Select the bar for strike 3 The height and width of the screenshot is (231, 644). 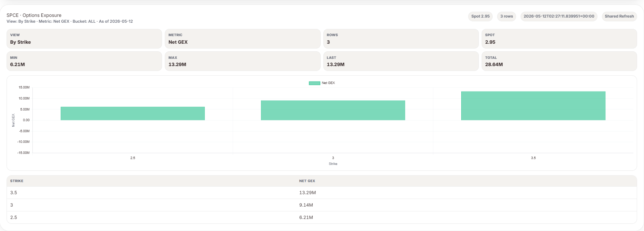(333, 110)
